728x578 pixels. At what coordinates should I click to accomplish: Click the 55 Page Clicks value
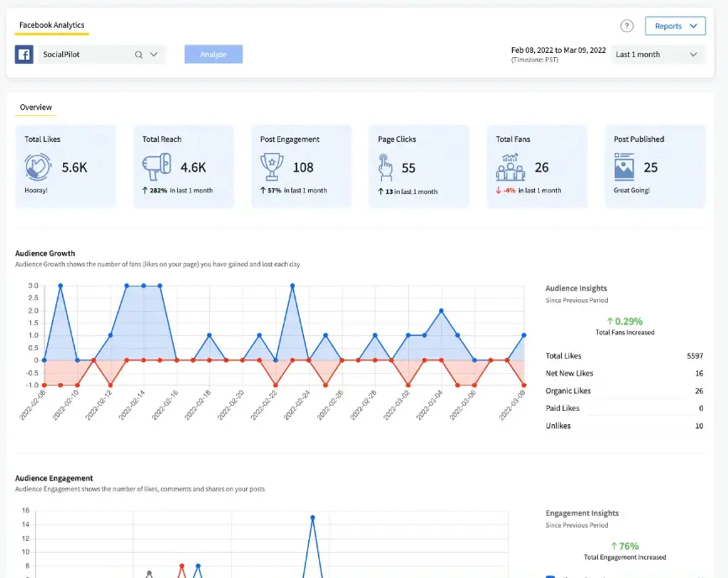pyautogui.click(x=409, y=168)
